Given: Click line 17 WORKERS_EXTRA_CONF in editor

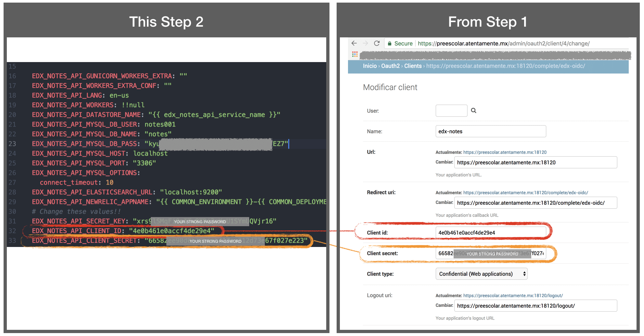Looking at the screenshot, I should pos(102,86).
